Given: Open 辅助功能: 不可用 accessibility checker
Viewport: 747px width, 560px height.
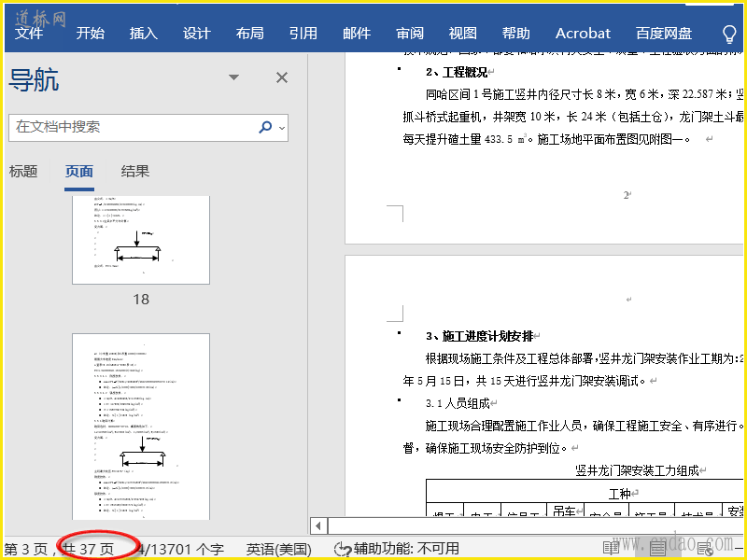Looking at the screenshot, I should click(396, 549).
